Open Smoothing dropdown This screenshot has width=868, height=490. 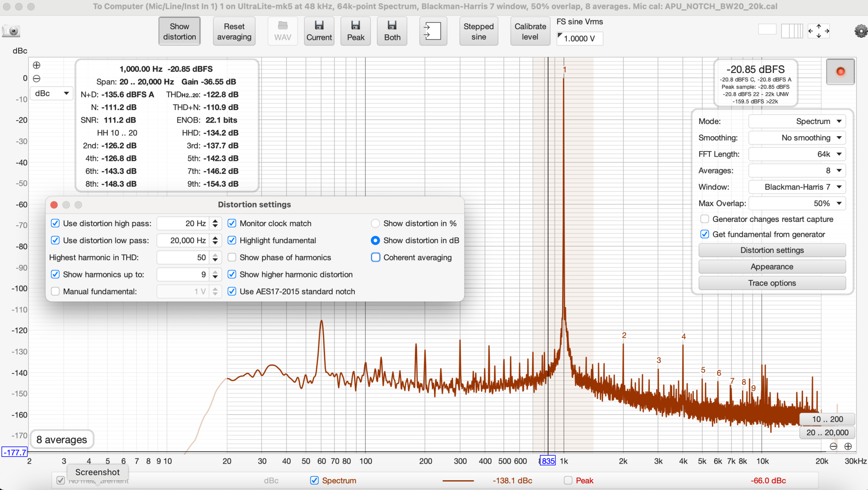point(797,138)
